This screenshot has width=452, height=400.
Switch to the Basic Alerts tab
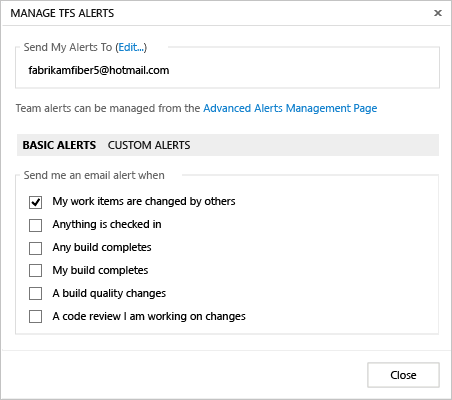59,145
